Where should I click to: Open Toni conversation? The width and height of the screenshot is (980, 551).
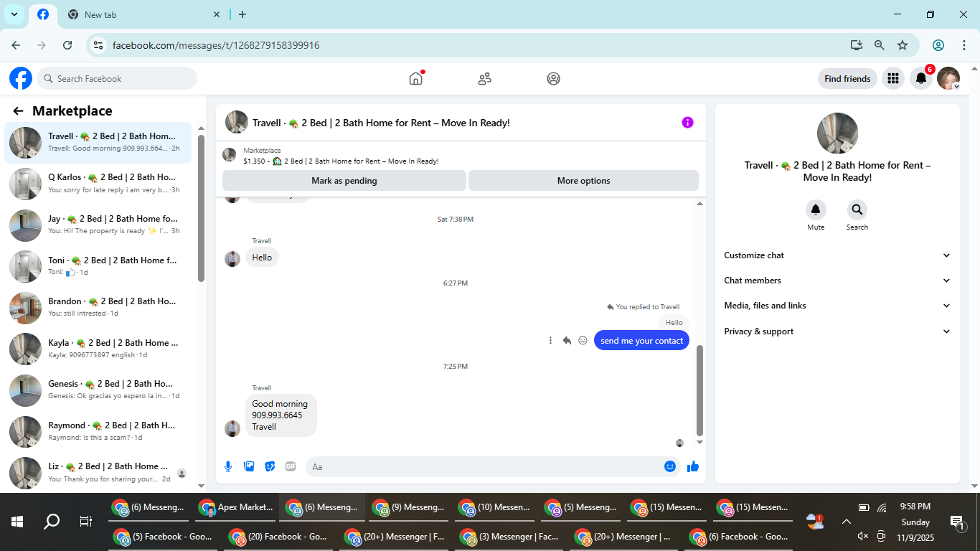(98, 266)
